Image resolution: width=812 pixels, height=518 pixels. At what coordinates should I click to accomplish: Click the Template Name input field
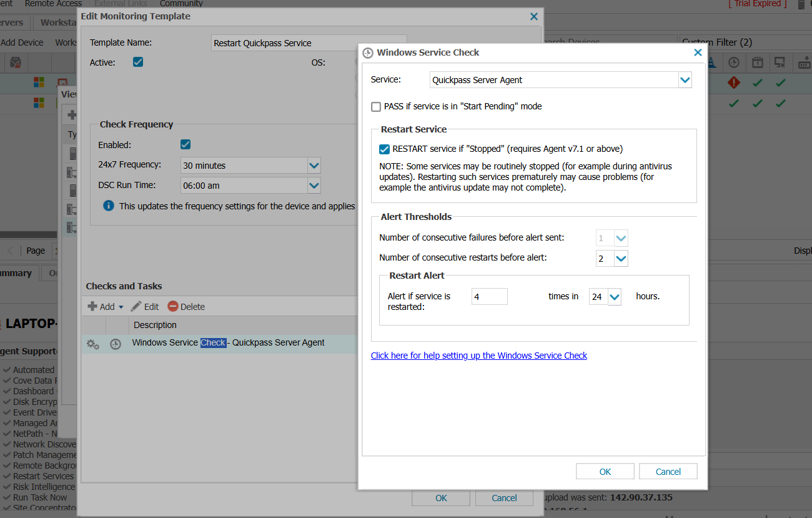[x=309, y=43]
